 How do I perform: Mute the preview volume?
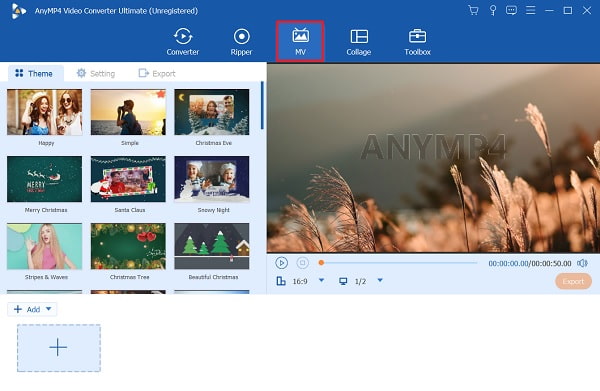[x=582, y=263]
